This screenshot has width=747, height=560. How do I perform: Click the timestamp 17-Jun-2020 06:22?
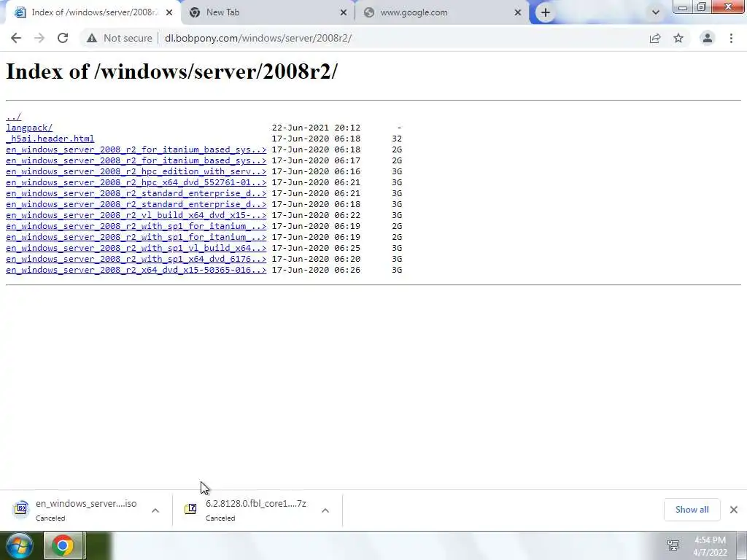[x=317, y=215]
